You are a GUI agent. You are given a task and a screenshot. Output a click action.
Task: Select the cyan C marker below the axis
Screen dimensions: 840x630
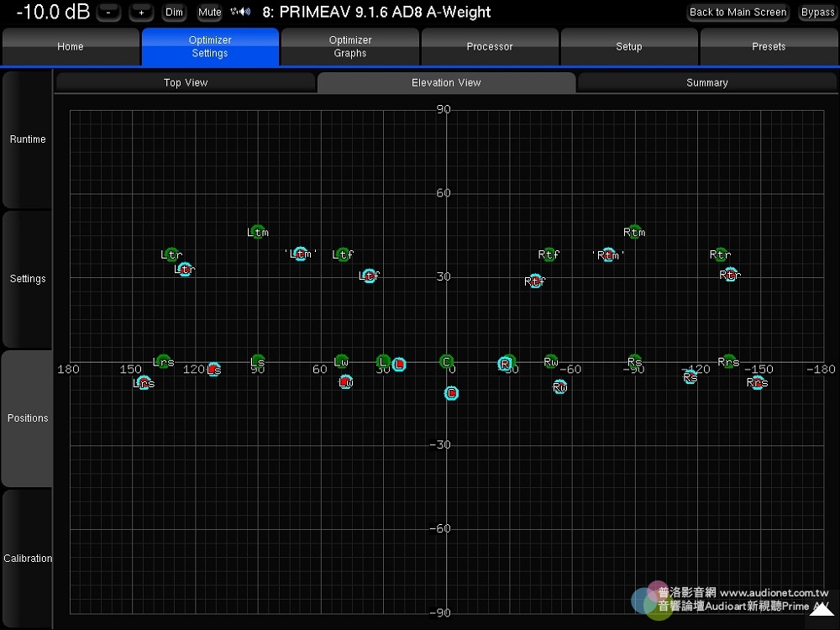tap(451, 393)
